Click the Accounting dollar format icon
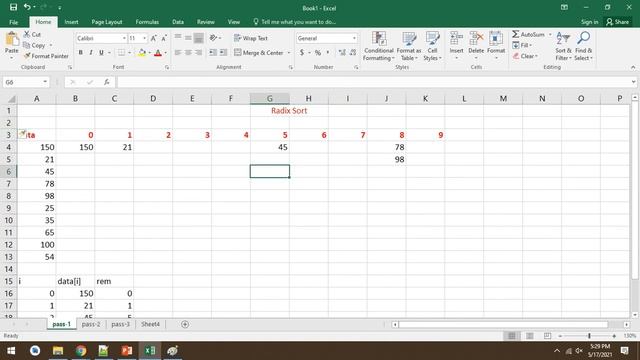640x360 pixels. click(x=302, y=53)
